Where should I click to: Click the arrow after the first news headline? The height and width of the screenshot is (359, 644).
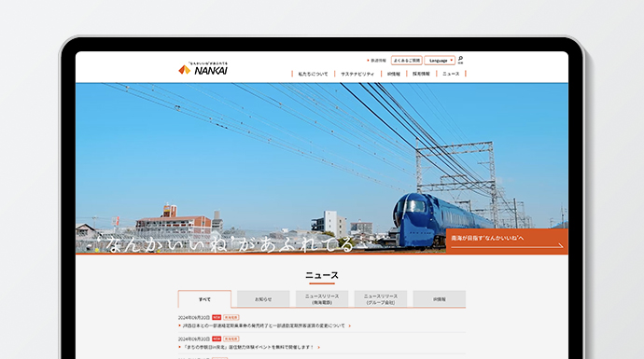(x=349, y=325)
